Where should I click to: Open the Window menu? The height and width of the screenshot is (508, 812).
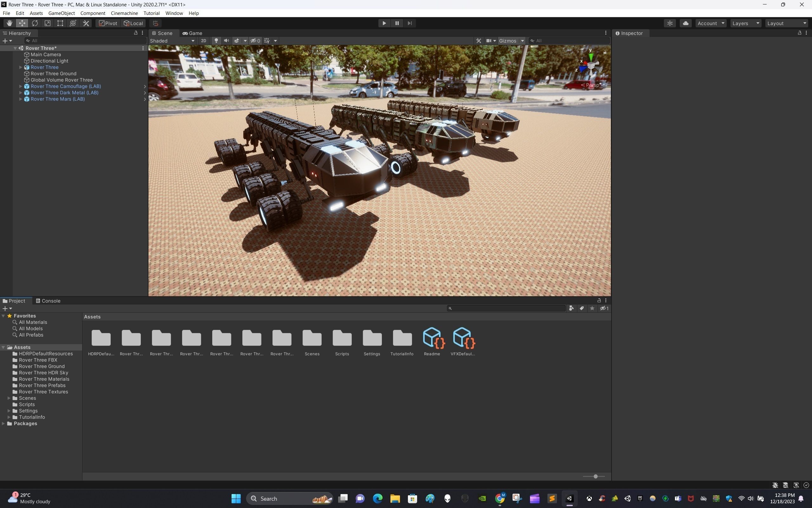point(174,13)
